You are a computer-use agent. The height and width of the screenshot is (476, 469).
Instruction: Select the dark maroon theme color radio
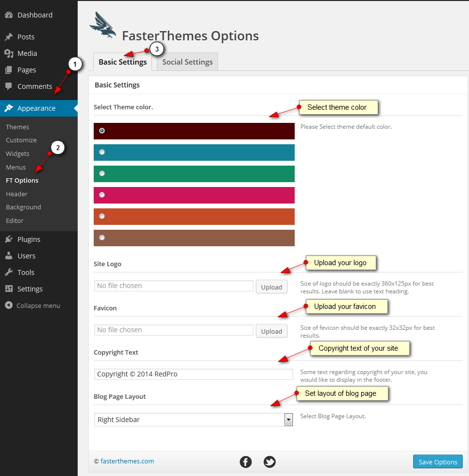point(102,131)
